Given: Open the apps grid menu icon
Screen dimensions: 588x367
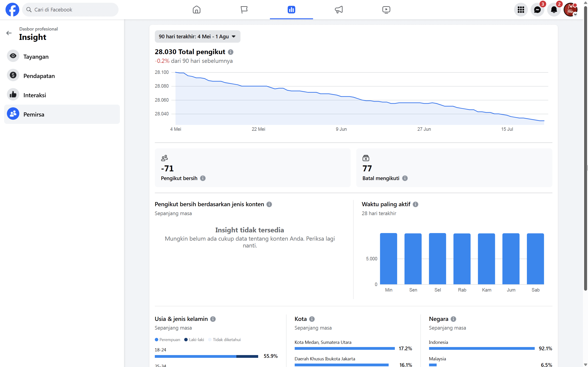Looking at the screenshot, I should click(x=521, y=10).
